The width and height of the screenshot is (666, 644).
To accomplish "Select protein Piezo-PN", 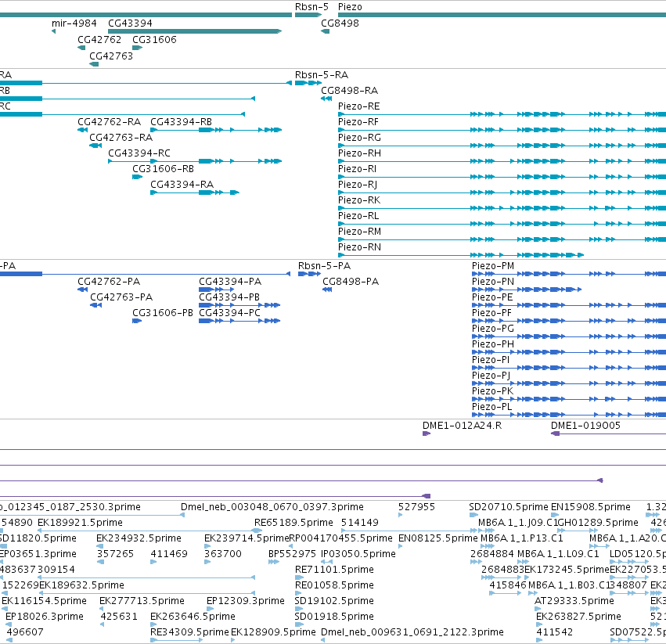I will tap(493, 282).
